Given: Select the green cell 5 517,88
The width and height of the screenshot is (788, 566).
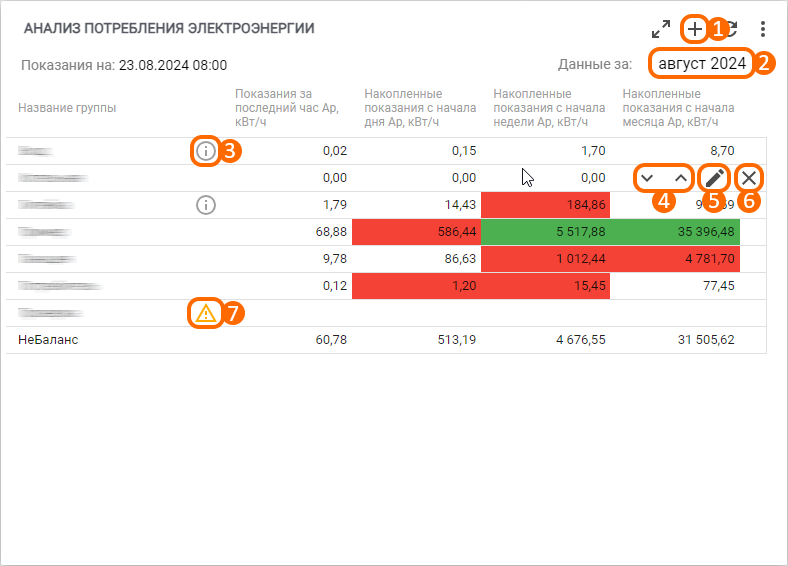Looking at the screenshot, I should [546, 232].
